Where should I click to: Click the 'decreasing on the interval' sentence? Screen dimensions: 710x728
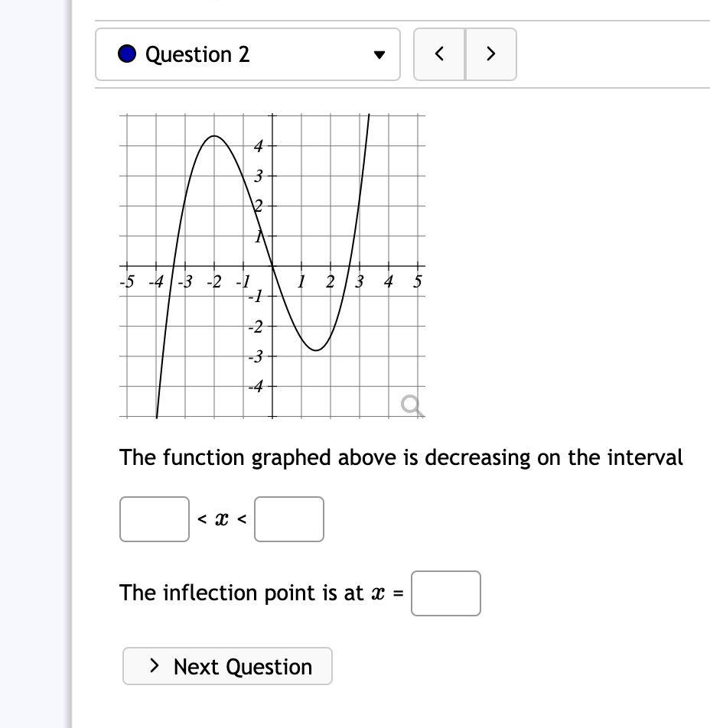click(x=401, y=458)
